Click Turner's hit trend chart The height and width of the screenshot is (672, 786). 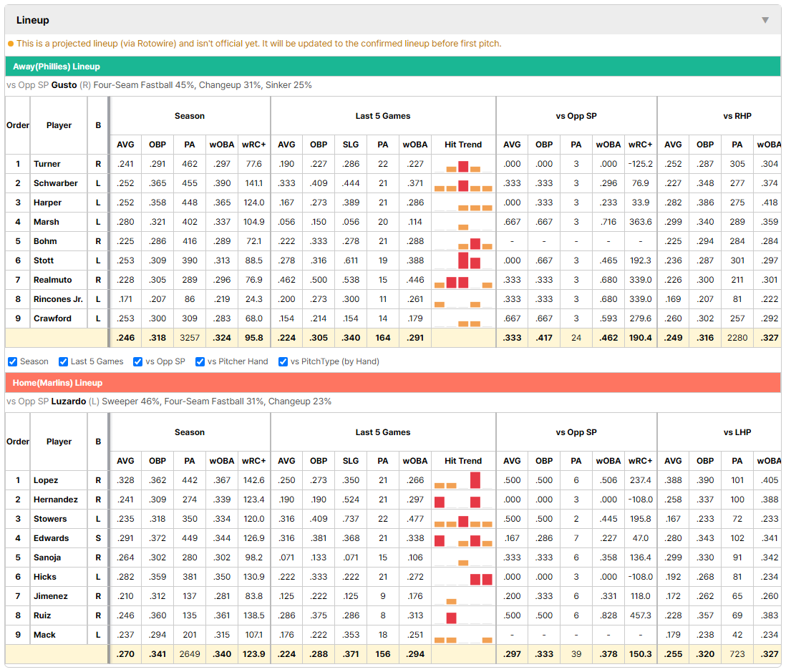[x=463, y=165]
